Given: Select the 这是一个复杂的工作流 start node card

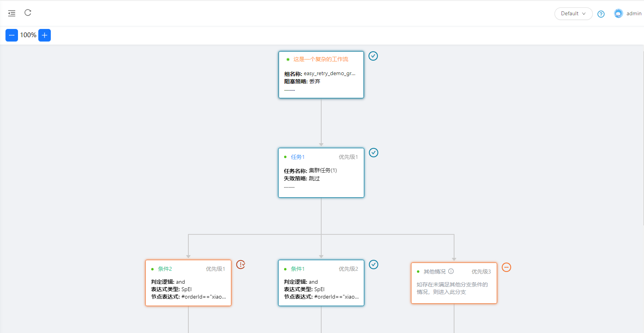Looking at the screenshot, I should [321, 75].
